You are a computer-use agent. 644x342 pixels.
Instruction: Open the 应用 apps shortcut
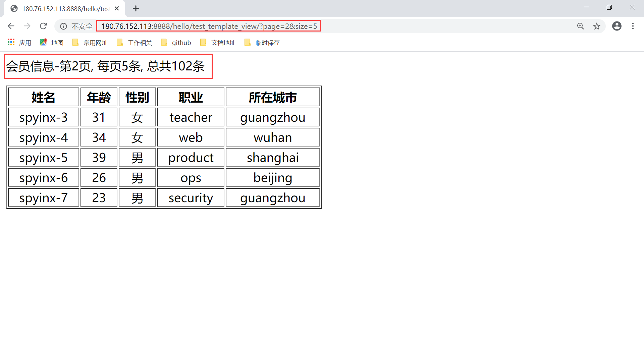click(19, 43)
